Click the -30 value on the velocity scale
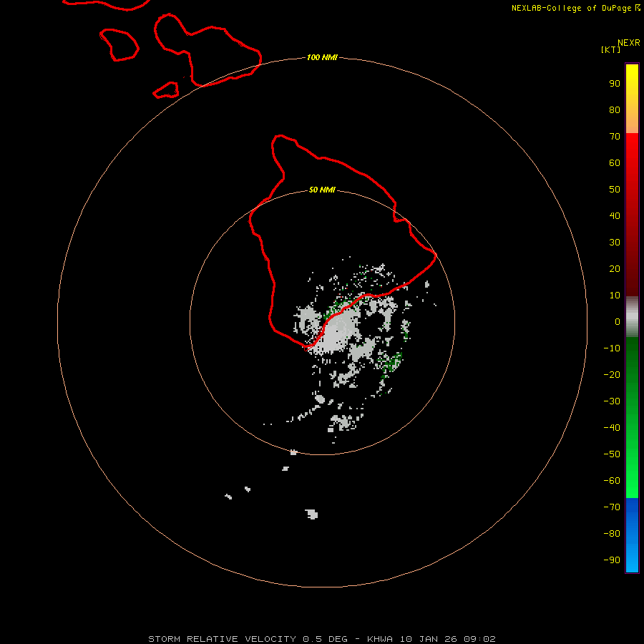The height and width of the screenshot is (644, 644). coord(612,401)
